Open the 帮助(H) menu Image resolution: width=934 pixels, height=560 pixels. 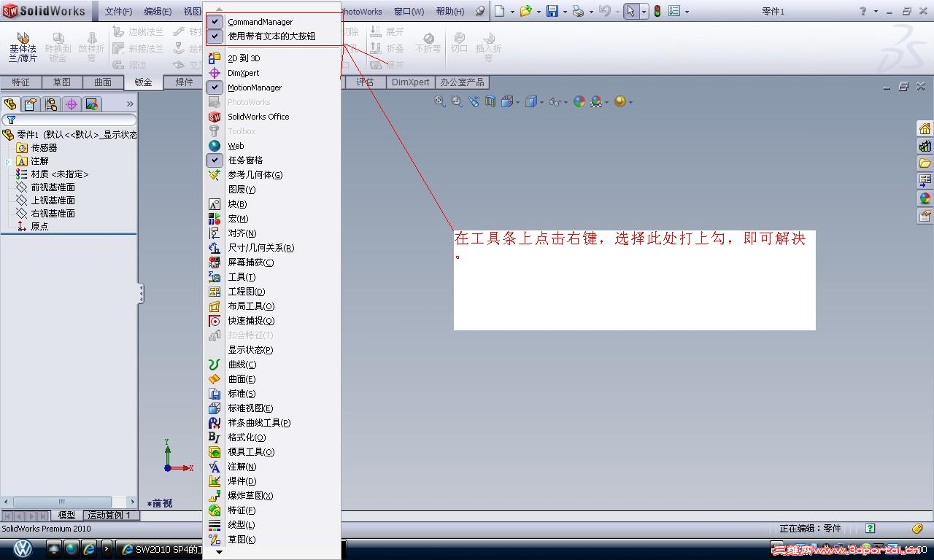[x=449, y=12]
